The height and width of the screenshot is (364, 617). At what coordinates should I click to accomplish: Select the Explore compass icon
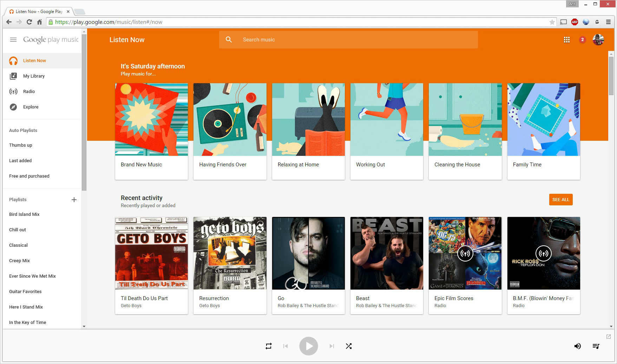coord(13,107)
